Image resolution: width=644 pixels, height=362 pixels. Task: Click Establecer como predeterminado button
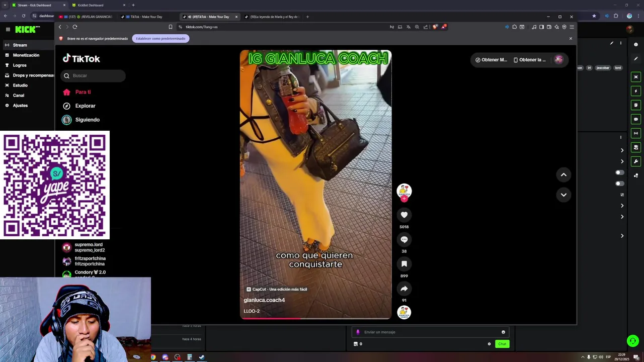(160, 38)
